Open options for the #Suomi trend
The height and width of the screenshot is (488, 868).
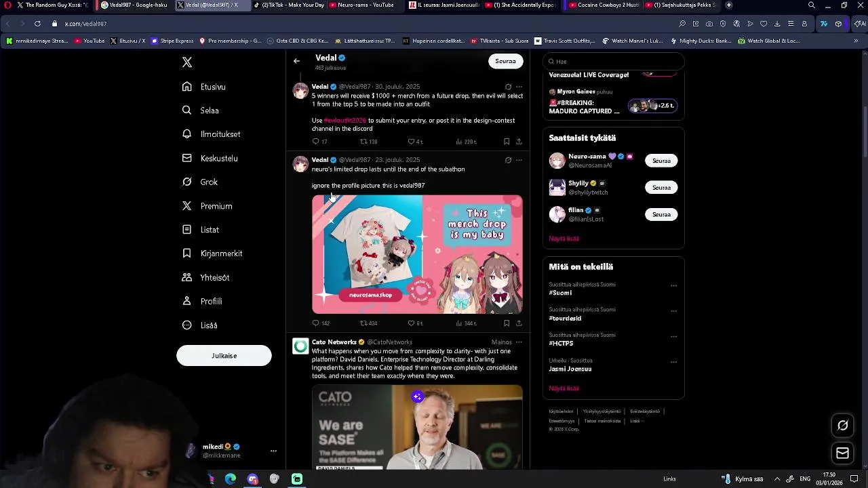click(673, 285)
